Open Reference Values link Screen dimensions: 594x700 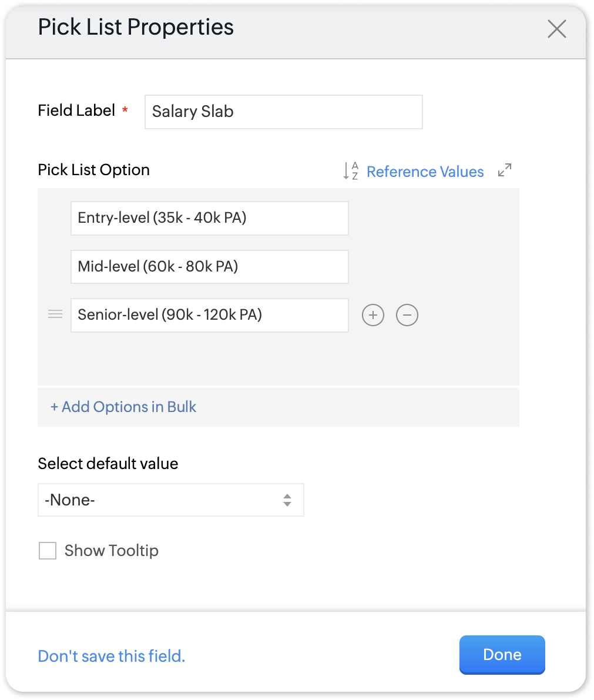click(425, 172)
